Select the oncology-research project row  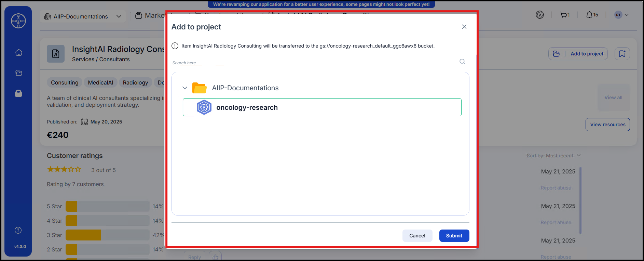point(322,107)
